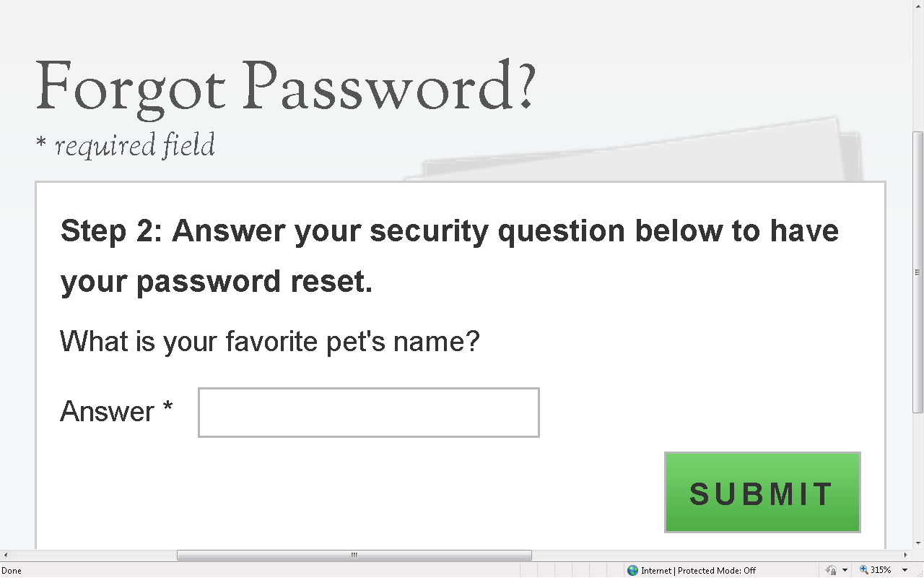
Task: Click the horizontal scrollbar right arrow
Action: pos(905,555)
